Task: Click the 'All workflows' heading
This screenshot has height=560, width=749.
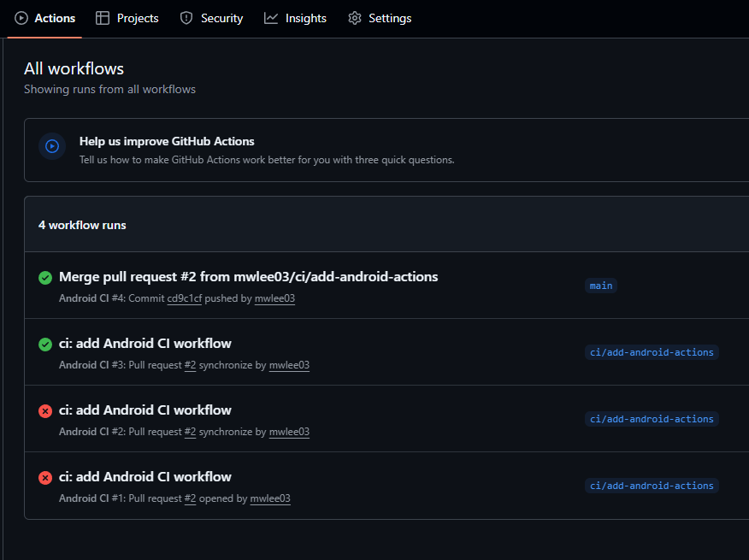Action: [x=74, y=68]
